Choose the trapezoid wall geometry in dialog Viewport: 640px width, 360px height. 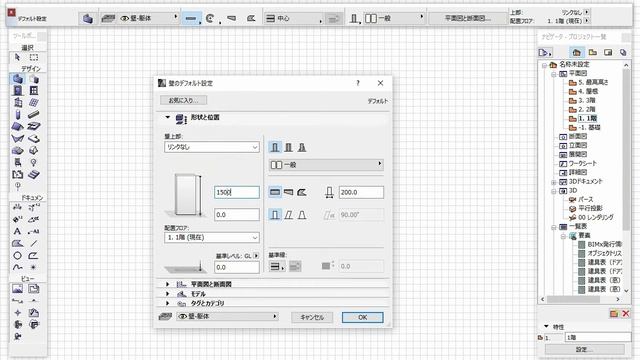[289, 192]
